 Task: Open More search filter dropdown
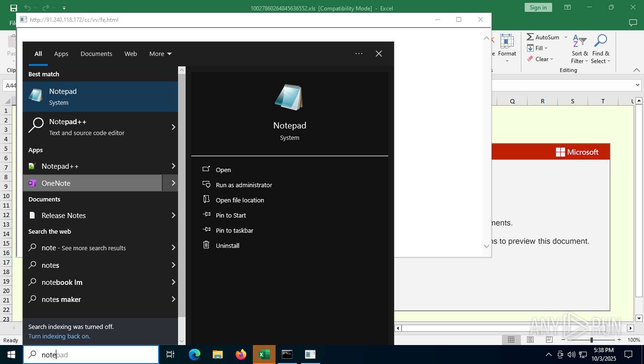[161, 54]
